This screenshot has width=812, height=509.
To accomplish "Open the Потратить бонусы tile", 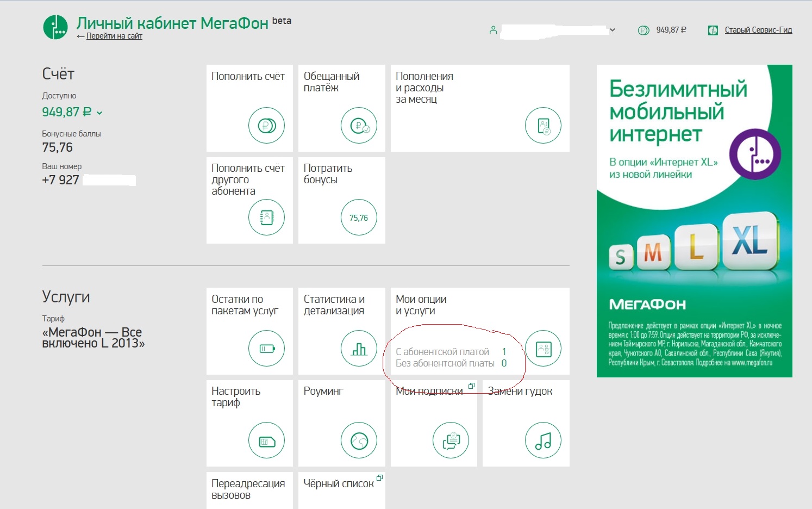I will point(342,200).
